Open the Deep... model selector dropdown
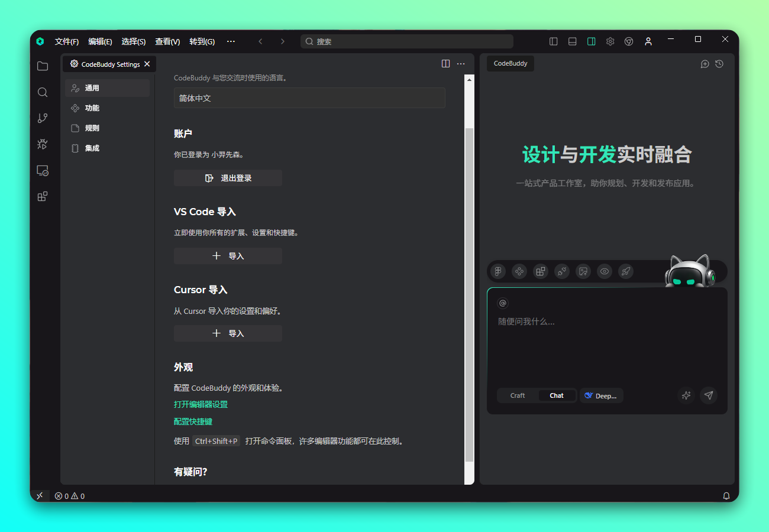 601,395
